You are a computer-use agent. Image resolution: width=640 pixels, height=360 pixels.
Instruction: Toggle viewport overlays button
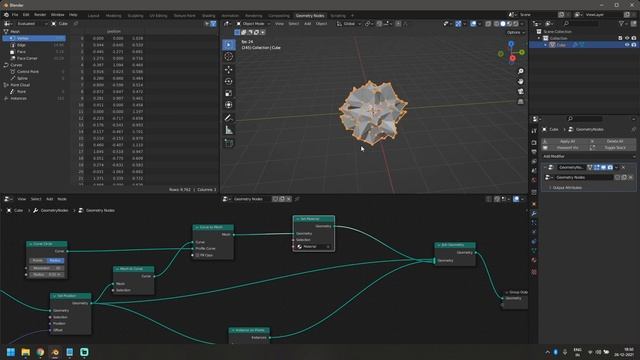click(x=473, y=24)
